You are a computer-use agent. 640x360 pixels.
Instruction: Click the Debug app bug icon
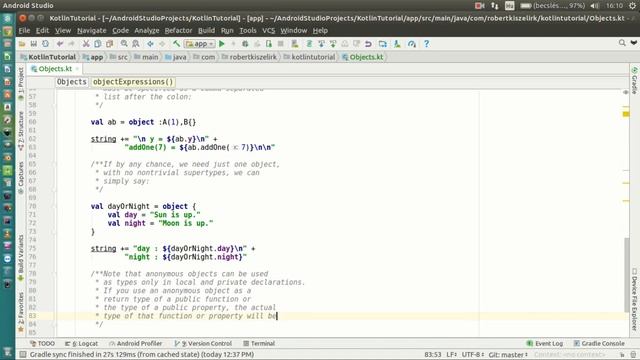[x=245, y=44]
